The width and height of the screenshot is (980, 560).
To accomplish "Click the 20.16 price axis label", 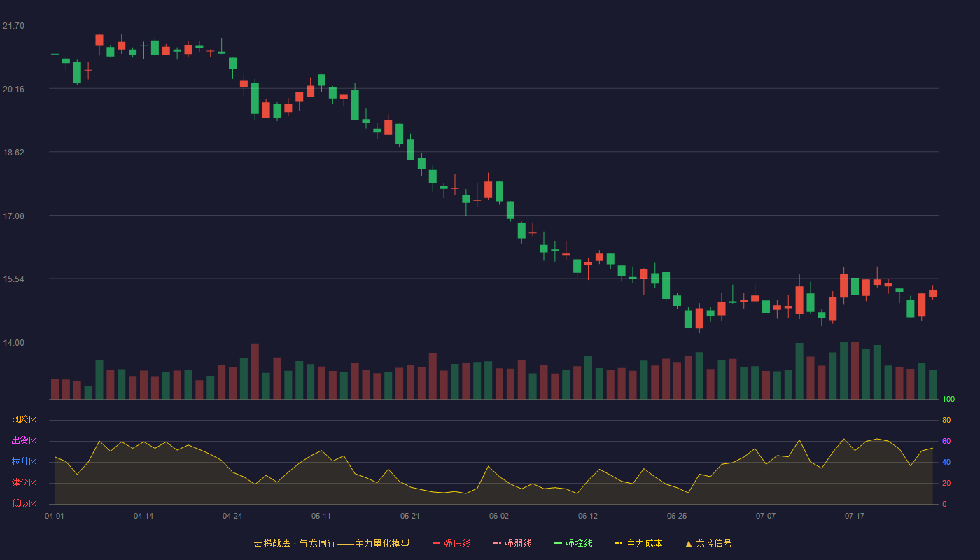I will [x=13, y=90].
